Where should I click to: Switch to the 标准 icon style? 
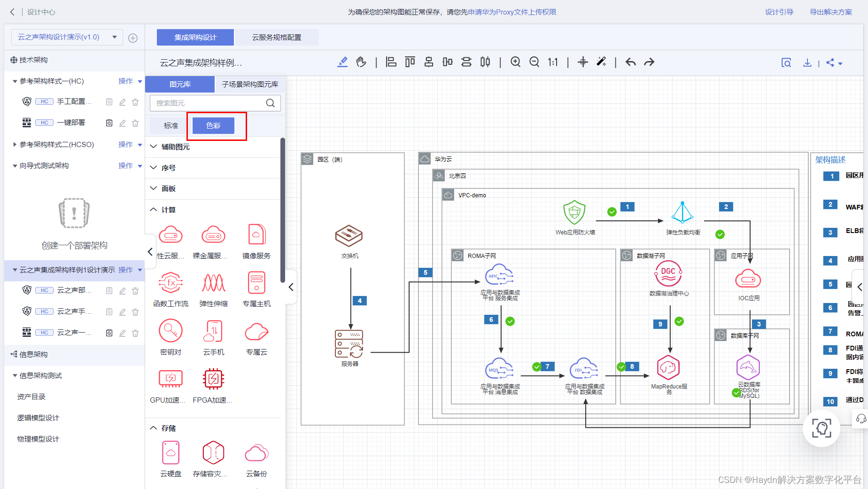coord(171,126)
